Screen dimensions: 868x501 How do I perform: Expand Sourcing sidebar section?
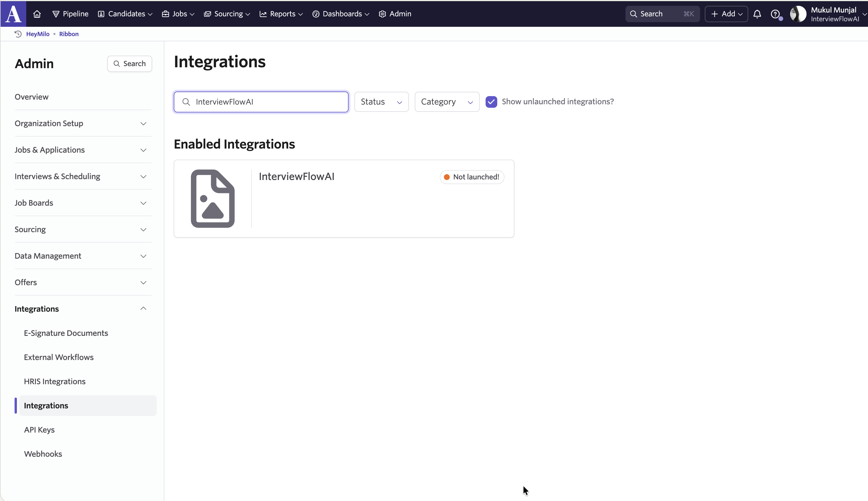pyautogui.click(x=83, y=230)
